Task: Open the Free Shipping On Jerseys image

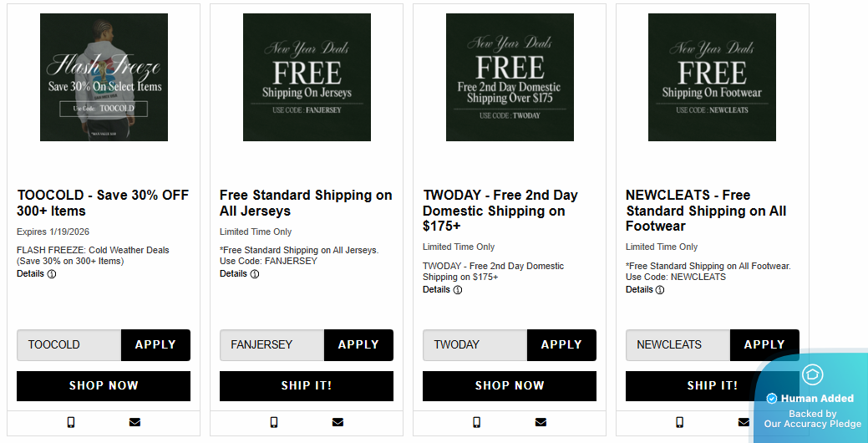Action: [307, 77]
